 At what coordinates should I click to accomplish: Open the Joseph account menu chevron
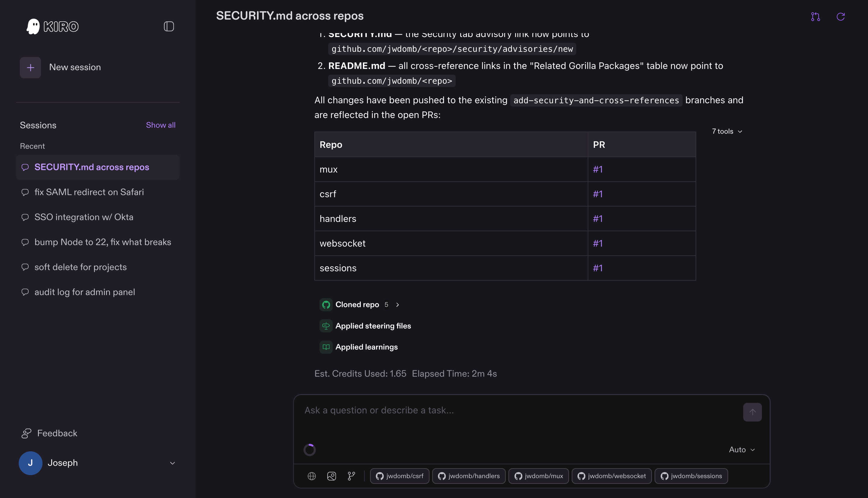(172, 463)
